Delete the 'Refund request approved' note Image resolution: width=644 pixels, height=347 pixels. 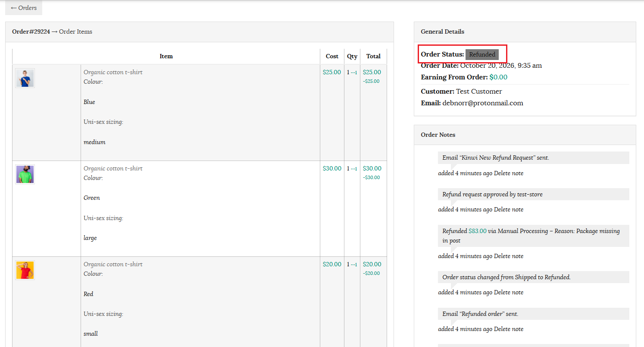509,209
